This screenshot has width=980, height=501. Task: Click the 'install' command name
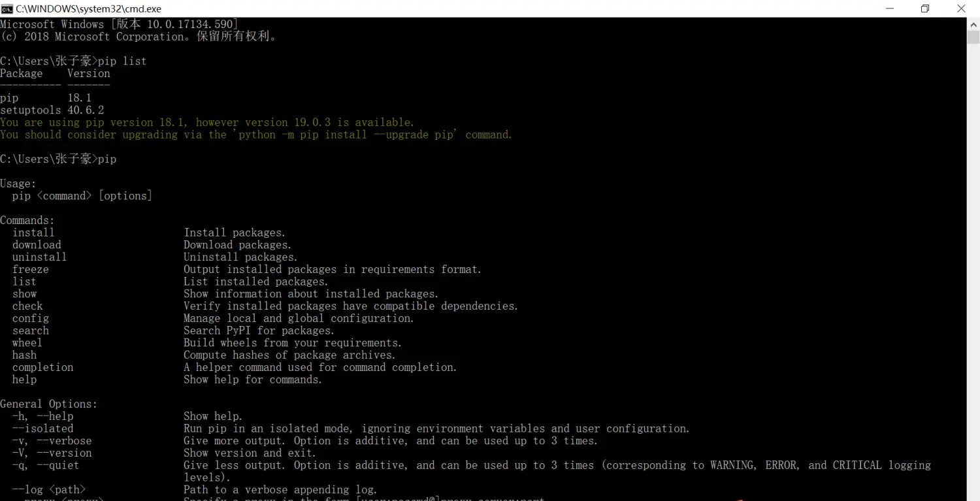click(x=33, y=233)
